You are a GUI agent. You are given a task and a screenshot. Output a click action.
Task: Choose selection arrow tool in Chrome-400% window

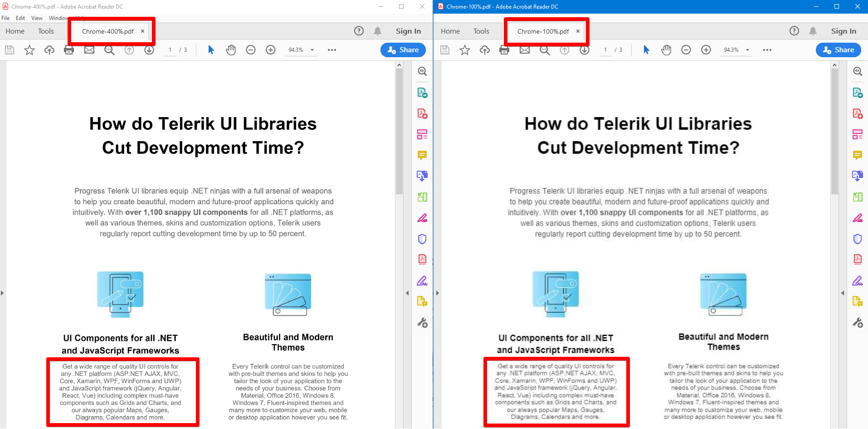click(211, 50)
